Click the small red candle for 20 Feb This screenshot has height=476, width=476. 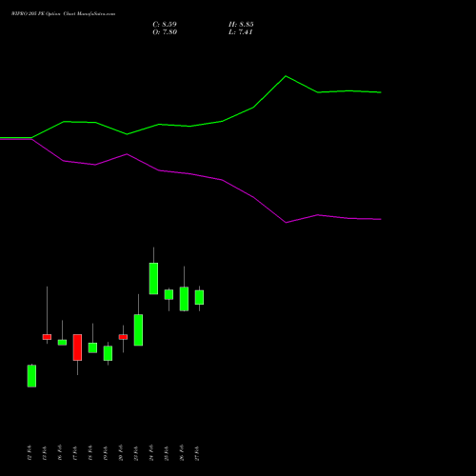[123, 337]
